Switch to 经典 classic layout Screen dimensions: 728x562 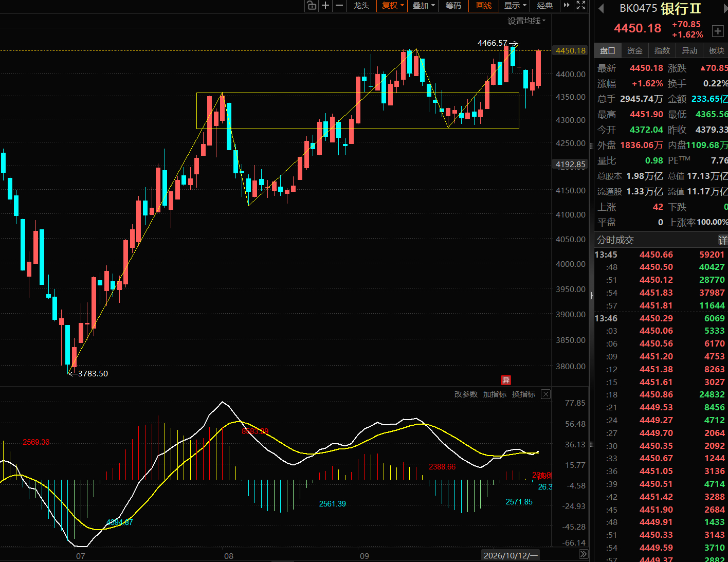tap(545, 6)
